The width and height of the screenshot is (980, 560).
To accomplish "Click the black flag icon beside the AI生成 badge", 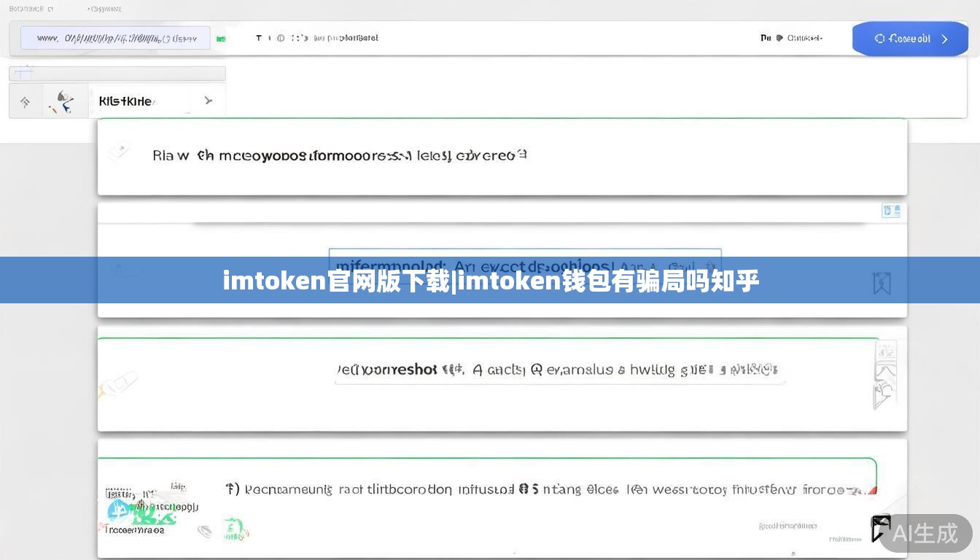I will click(881, 528).
